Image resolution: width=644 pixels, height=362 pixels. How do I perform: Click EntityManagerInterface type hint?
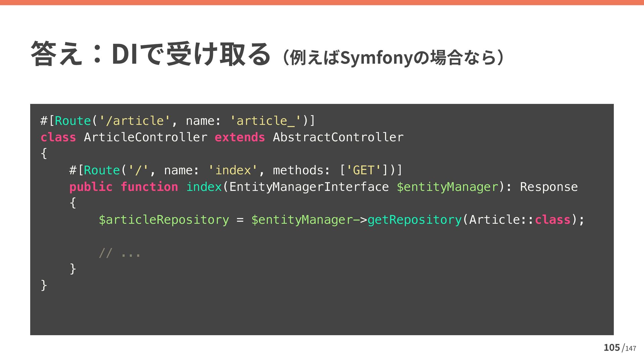coord(309,187)
